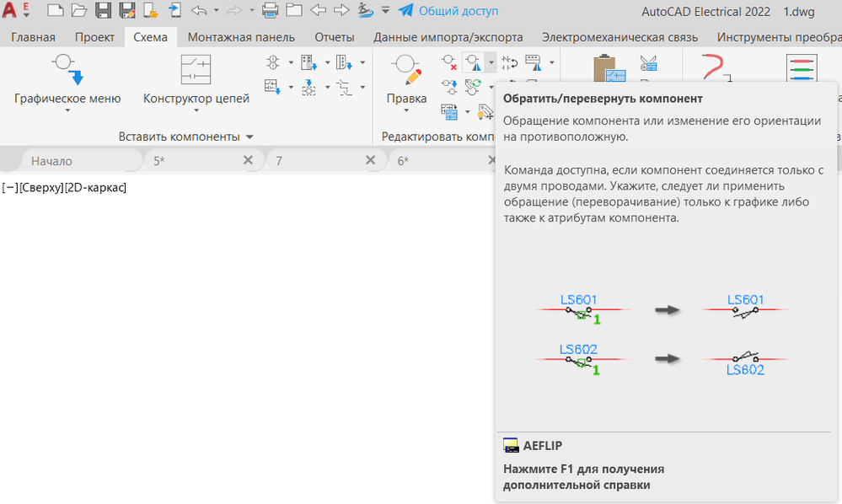Open from Web & Mobile icon
This screenshot has height=504, width=842.
point(151,10)
